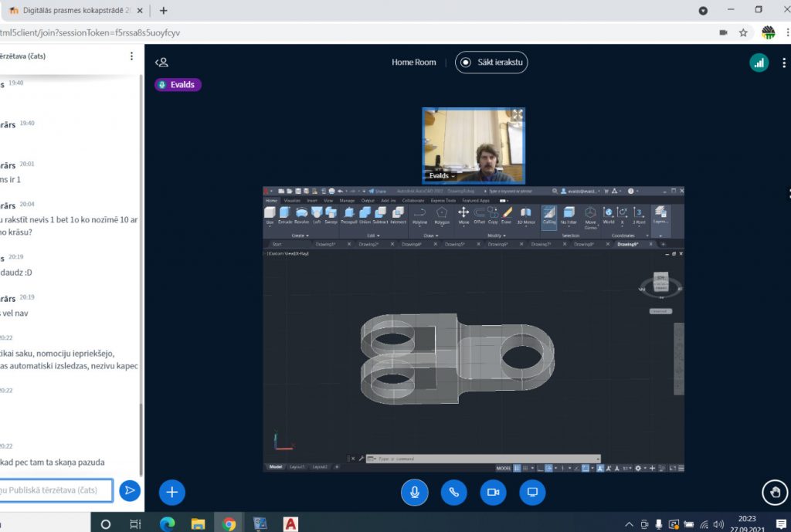This screenshot has height=532, width=791.
Task: Click the leave audio phone button
Action: click(454, 492)
